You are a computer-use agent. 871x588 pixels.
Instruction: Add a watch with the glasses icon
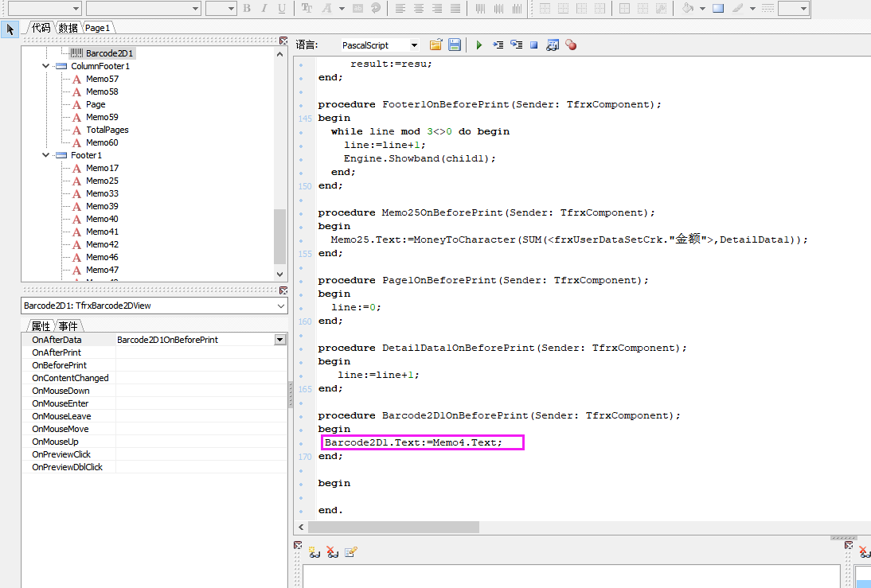314,552
